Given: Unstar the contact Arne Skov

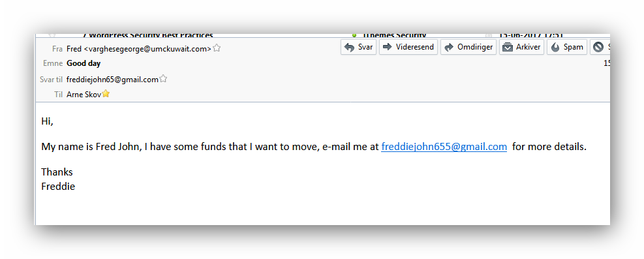Looking at the screenshot, I should pos(106,93).
